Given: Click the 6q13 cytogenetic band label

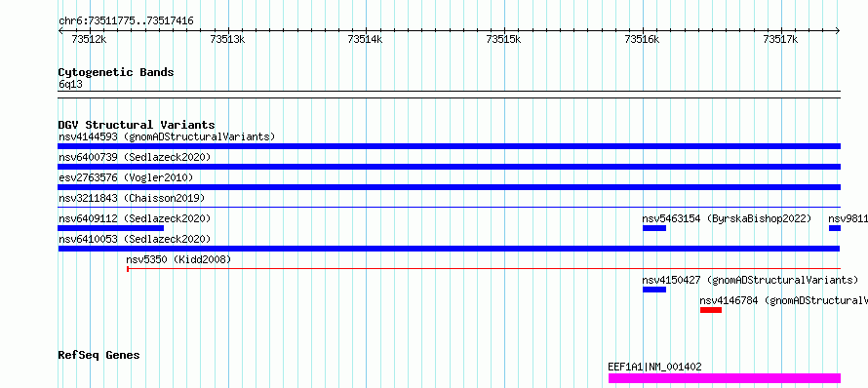Looking at the screenshot, I should [70, 84].
